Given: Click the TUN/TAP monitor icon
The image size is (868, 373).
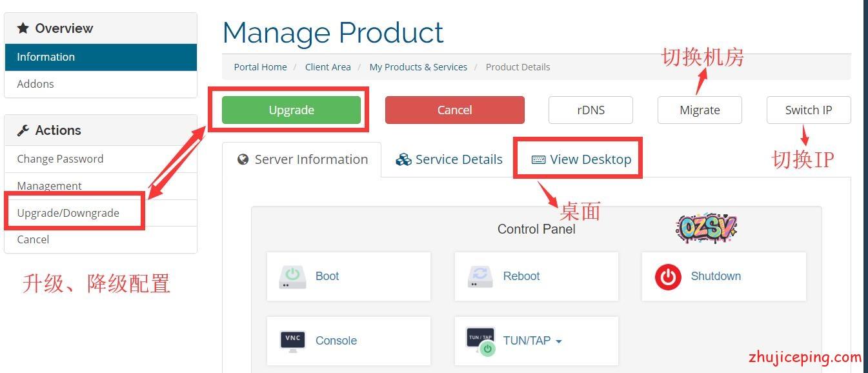Looking at the screenshot, I should (x=481, y=341).
